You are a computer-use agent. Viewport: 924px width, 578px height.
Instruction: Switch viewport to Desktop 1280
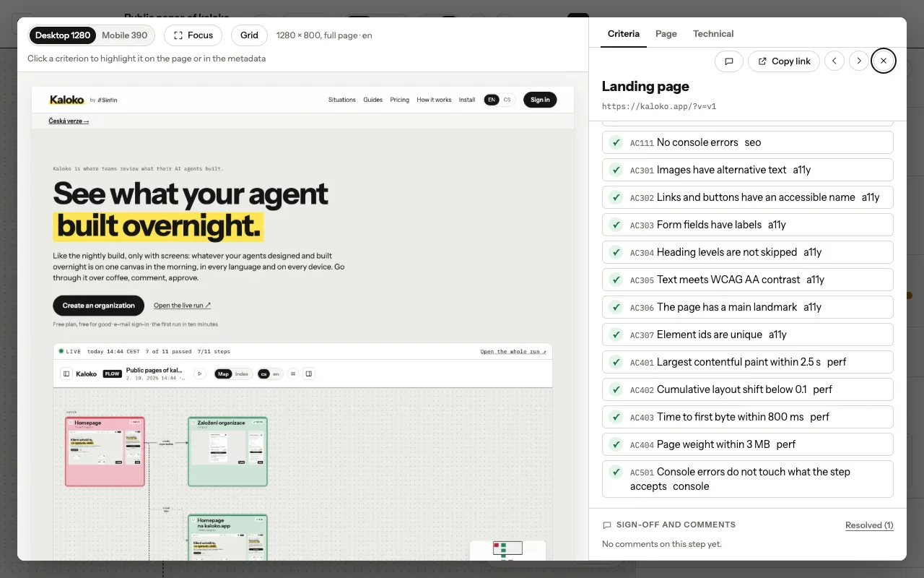pyautogui.click(x=62, y=35)
